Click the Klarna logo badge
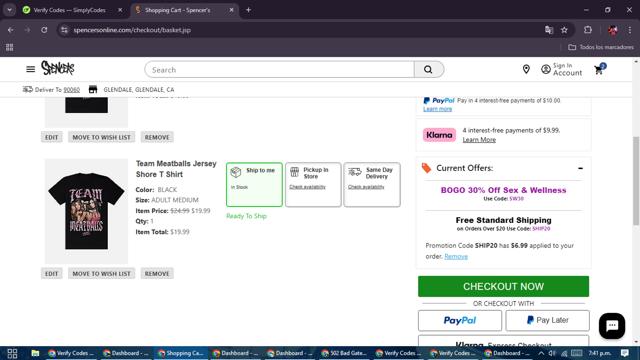 point(439,135)
